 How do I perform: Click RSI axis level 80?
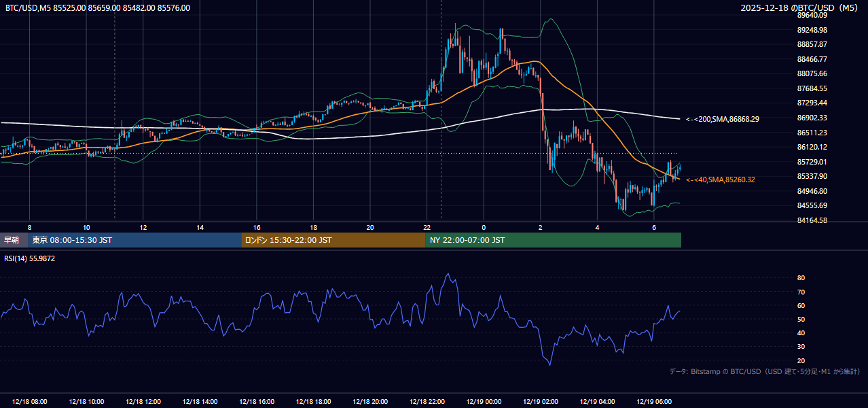pyautogui.click(x=801, y=278)
